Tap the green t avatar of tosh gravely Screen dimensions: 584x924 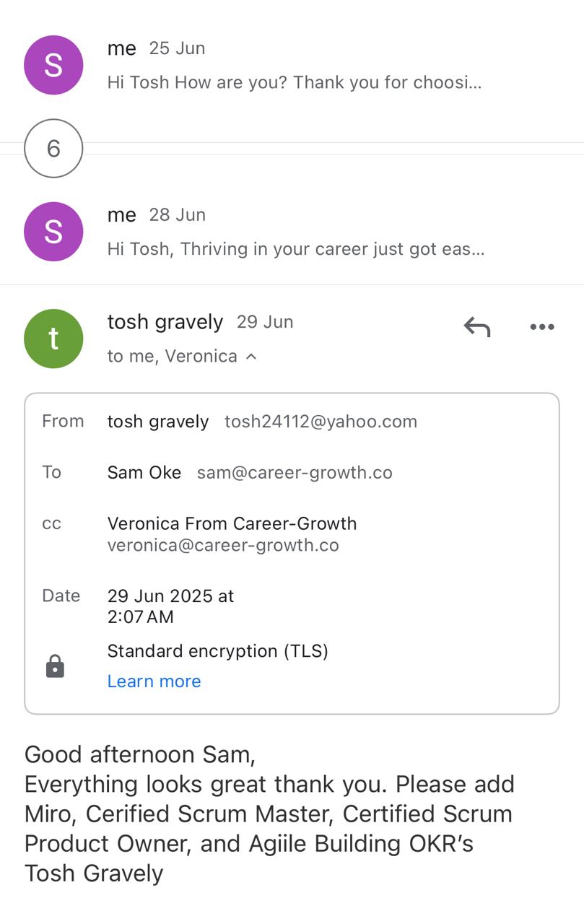53,339
